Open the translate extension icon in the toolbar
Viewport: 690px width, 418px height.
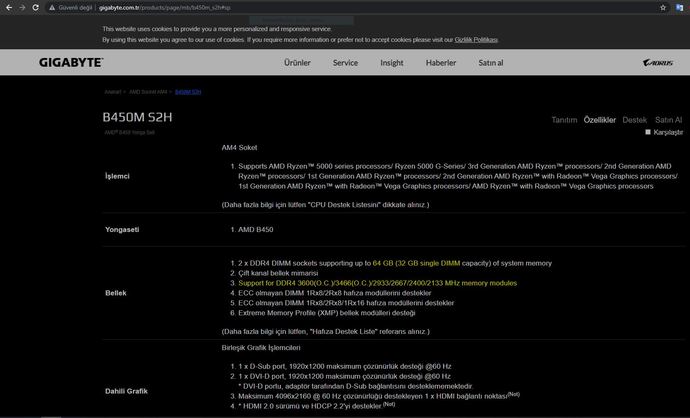coord(679,7)
